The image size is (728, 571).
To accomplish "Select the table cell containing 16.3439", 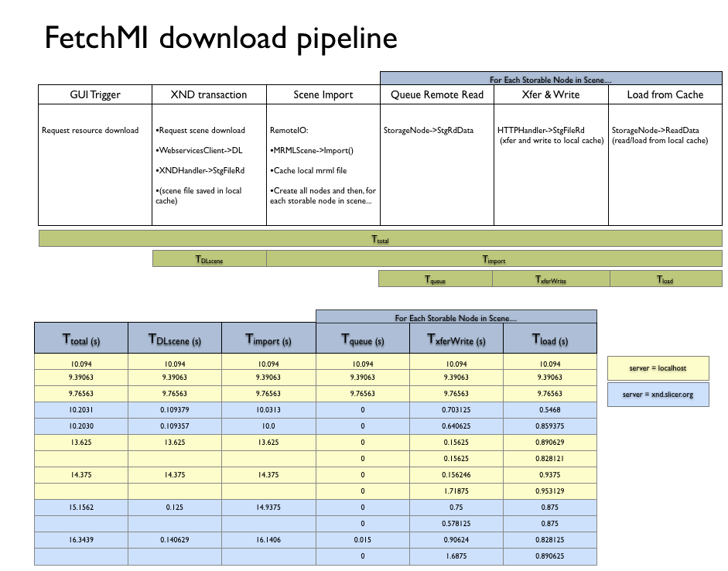I will 81,540.
